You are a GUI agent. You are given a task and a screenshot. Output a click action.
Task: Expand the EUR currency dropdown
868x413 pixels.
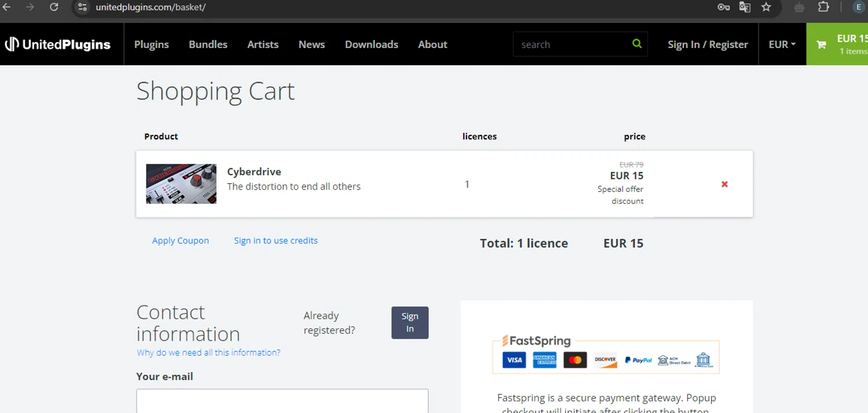pyautogui.click(x=782, y=44)
